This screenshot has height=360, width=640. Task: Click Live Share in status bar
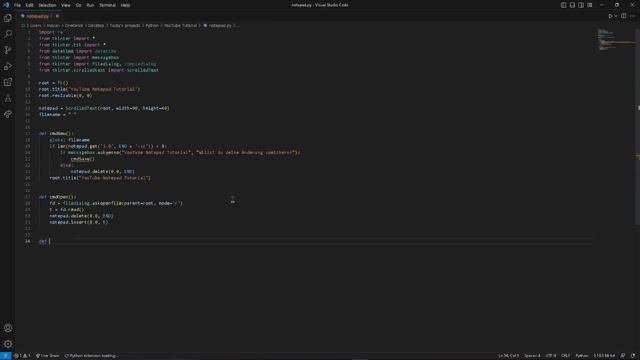click(x=47, y=356)
